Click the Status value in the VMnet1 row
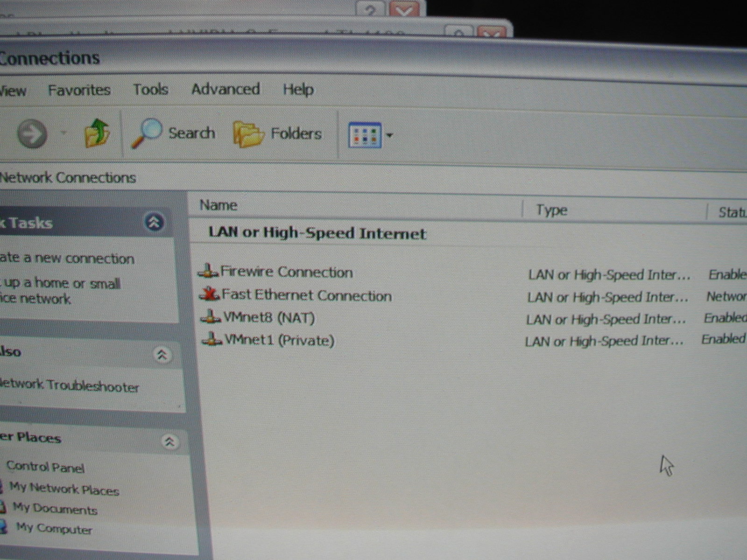The image size is (747, 560). (x=723, y=339)
